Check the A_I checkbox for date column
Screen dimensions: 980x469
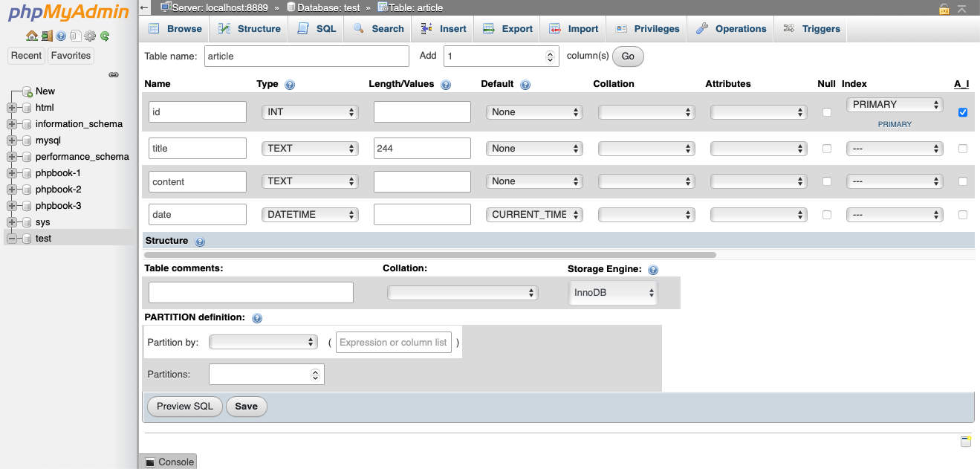[963, 215]
